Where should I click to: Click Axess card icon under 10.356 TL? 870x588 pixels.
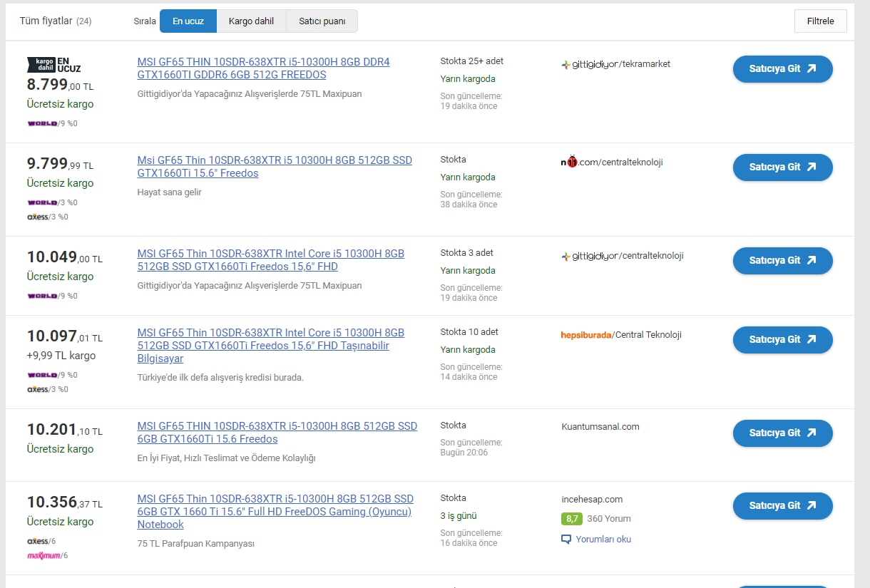[38, 541]
